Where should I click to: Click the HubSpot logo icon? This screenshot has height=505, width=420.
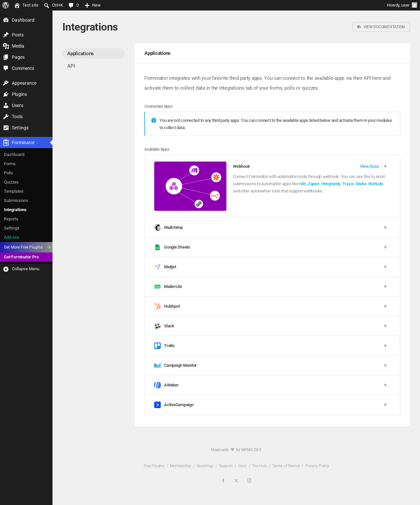[157, 306]
